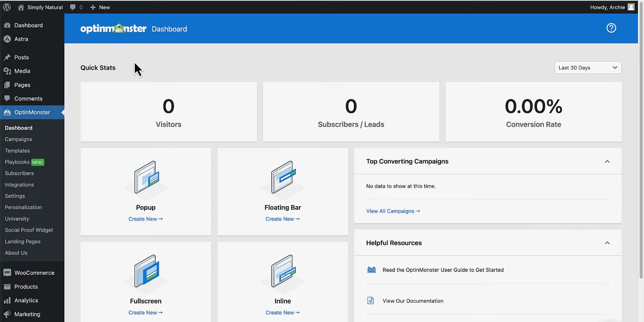Click the WordPress logo in the admin bar
This screenshot has width=644, height=322.
tap(7, 7)
